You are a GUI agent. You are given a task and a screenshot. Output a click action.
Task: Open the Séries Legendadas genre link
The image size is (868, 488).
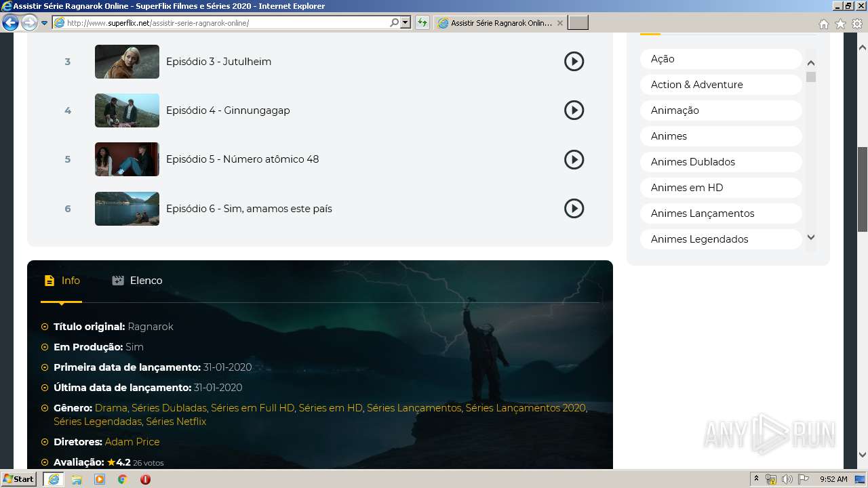(x=98, y=422)
